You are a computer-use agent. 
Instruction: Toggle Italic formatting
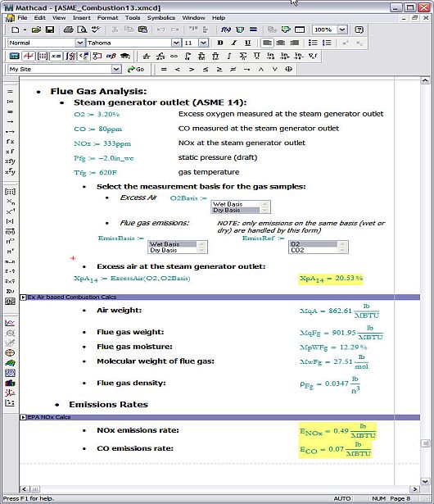[234, 43]
